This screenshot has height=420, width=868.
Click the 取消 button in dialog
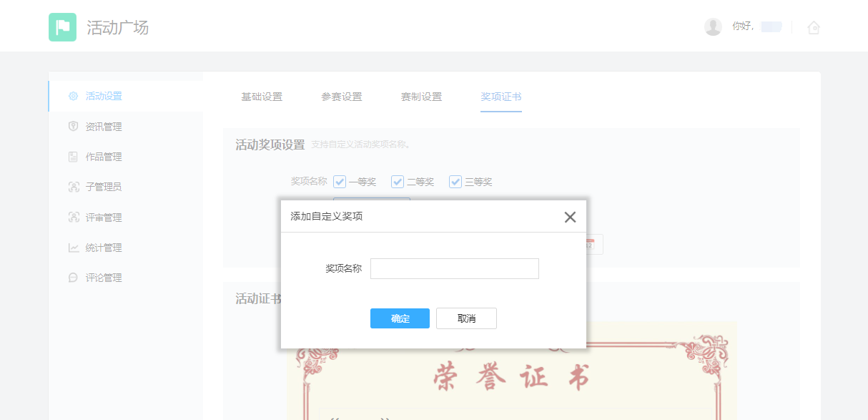[x=466, y=318]
